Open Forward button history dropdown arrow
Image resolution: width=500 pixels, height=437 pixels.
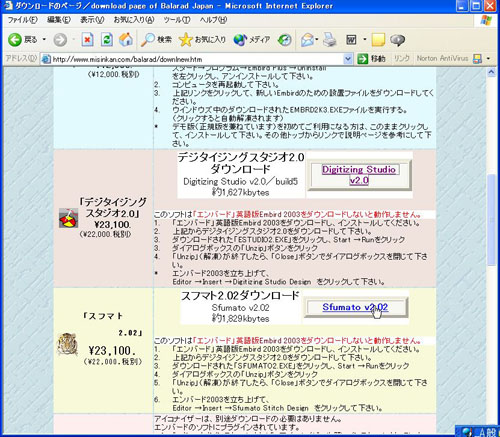coord(73,40)
